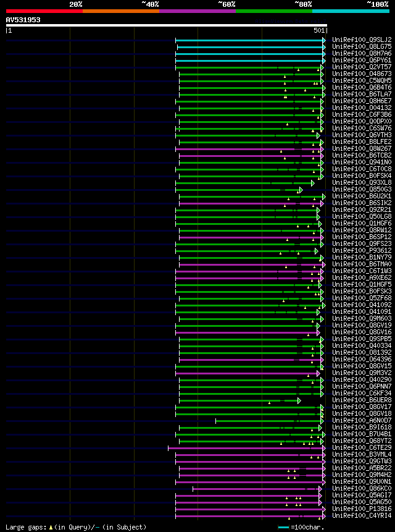Screen dimensions: 395x532
Task: Select the label UniRef100_B1NY79
Action: coord(362,257)
